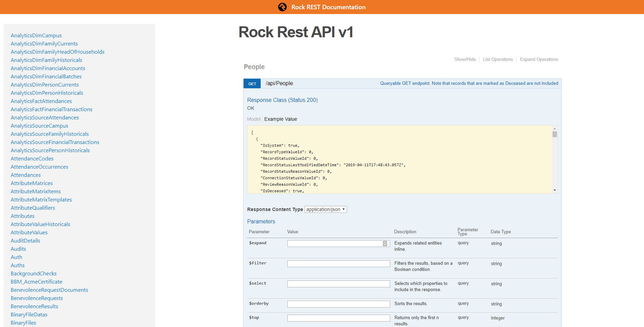Viewport: 644px width, 327px height.
Task: Click the Parameters section heading
Action: pos(261,221)
